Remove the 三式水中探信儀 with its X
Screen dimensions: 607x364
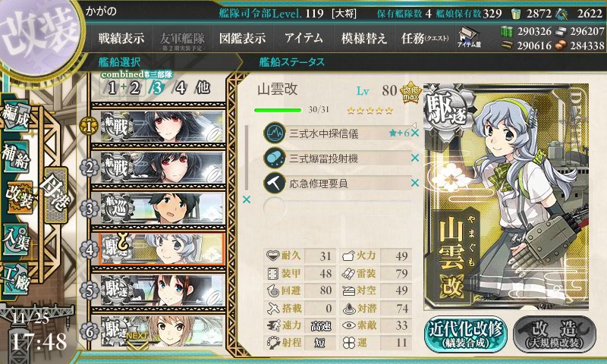coord(415,133)
